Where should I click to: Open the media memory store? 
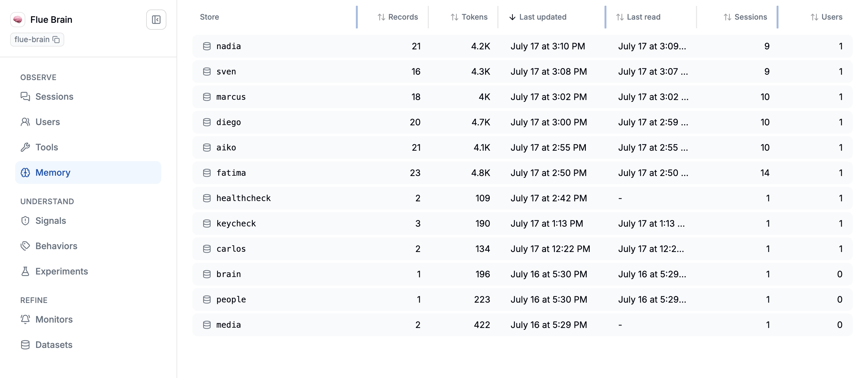tap(522, 324)
